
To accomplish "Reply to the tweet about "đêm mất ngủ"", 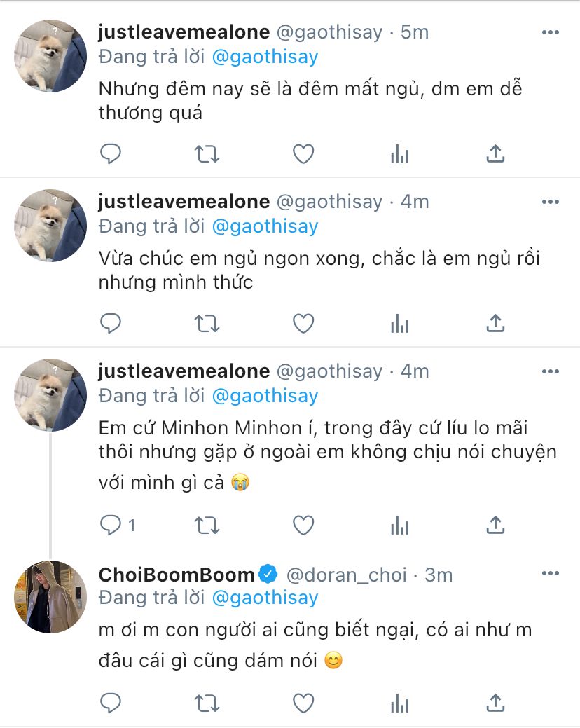I will 111,153.
